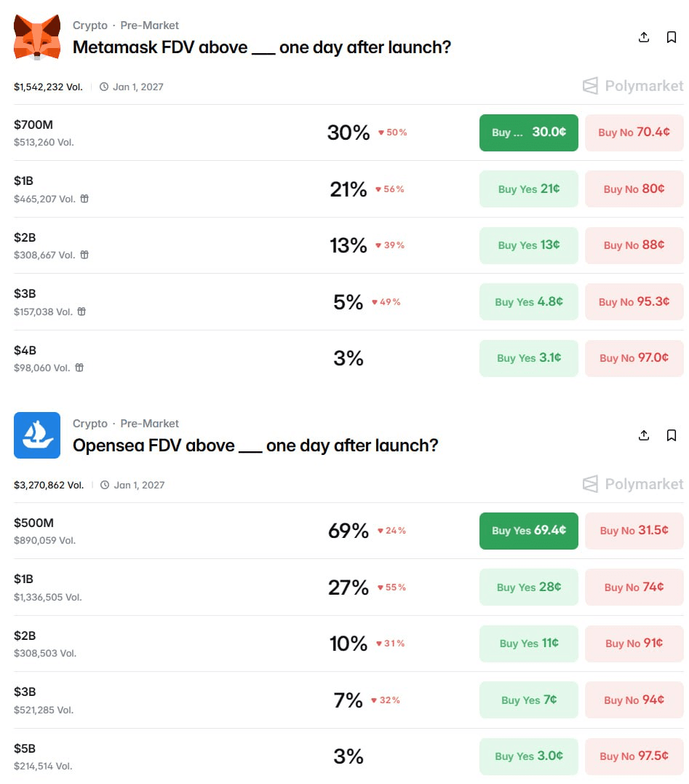The height and width of the screenshot is (784, 689).
Task: Click the gift icon beside Metamask $2B volume
Action: coord(84,255)
